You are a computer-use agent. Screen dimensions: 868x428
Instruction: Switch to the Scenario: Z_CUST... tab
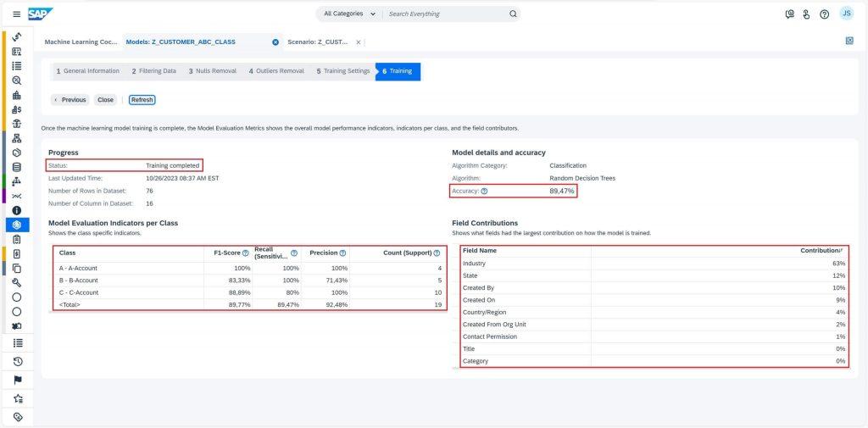pyautogui.click(x=318, y=42)
